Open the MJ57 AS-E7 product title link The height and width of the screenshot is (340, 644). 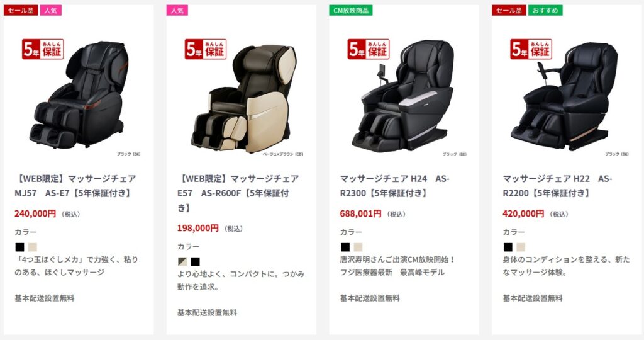[x=75, y=186]
